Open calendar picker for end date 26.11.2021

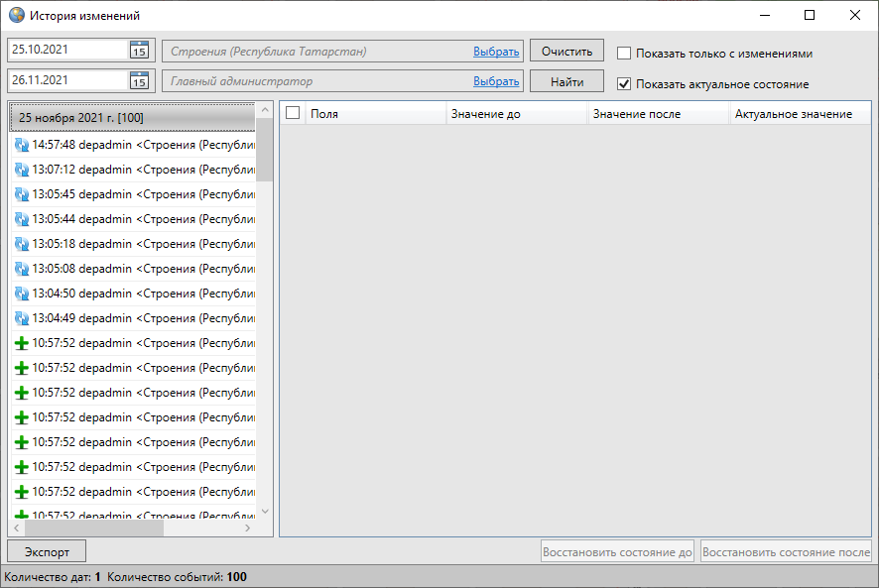(139, 80)
